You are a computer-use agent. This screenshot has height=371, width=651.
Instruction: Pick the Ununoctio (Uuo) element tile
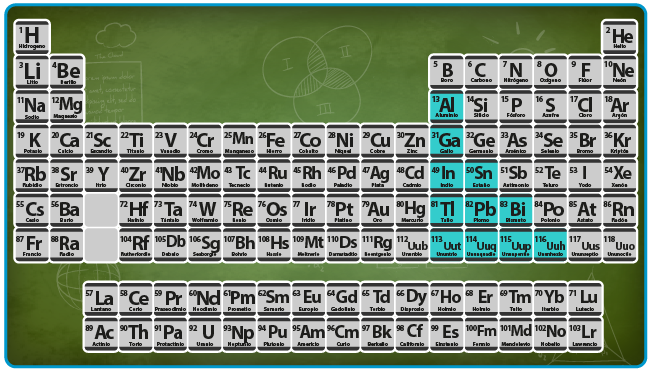pos(619,245)
